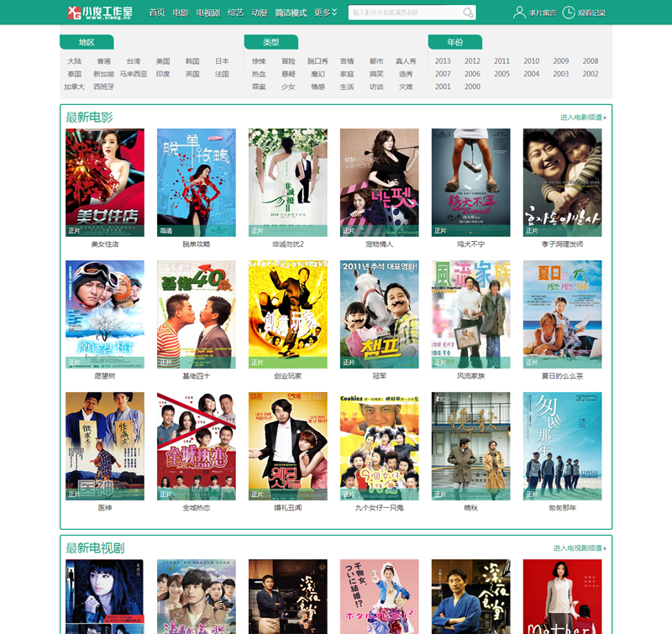Open the 全城热恋 movie poster

coord(197,447)
